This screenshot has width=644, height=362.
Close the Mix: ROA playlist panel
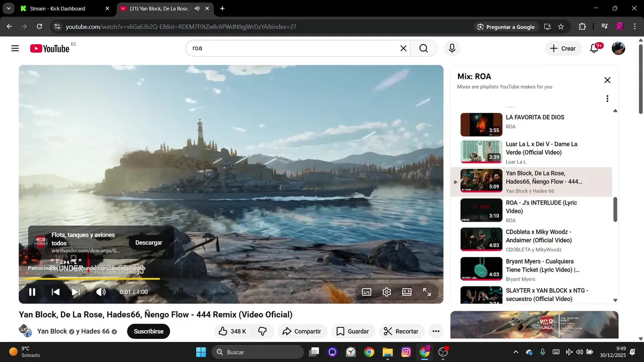(607, 80)
